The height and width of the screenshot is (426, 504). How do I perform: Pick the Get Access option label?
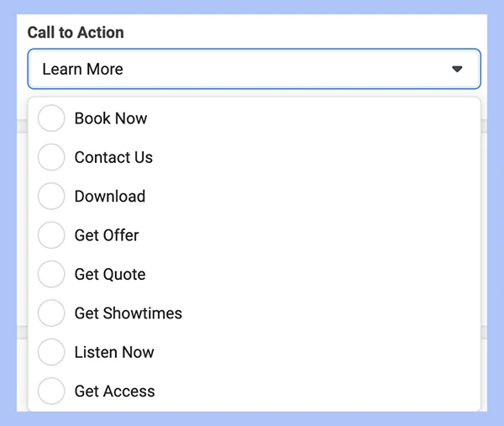(x=115, y=392)
